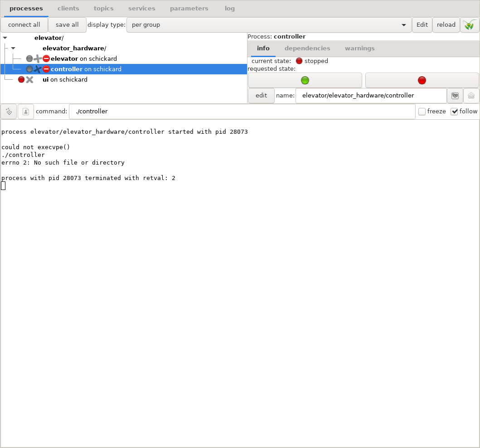Click the 'could not execvpe()' log line

point(35,147)
